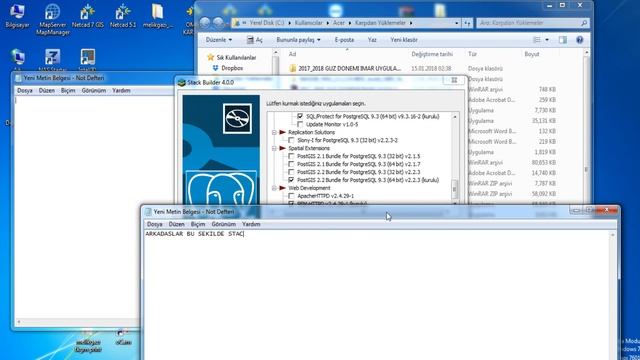Click the Aç button in Explorer toolbar
640x360 pixels.
pos(255,40)
